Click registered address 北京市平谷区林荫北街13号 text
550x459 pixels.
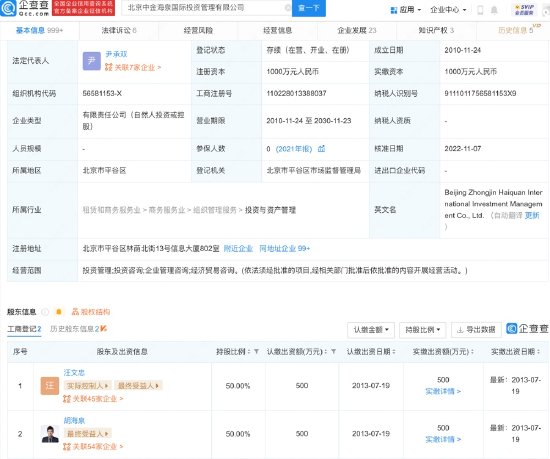pos(151,249)
